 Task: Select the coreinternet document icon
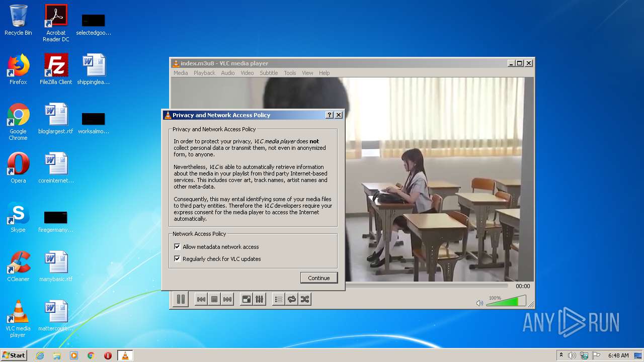pyautogui.click(x=56, y=168)
